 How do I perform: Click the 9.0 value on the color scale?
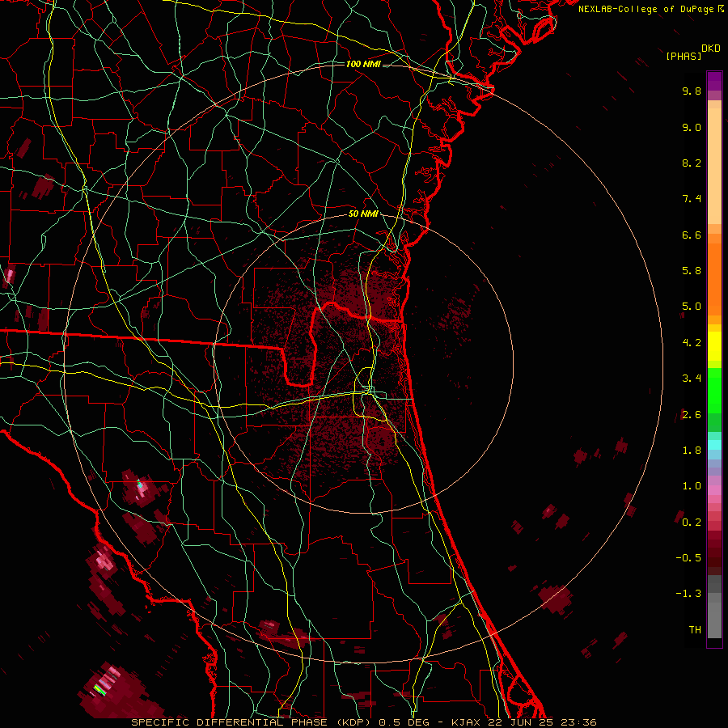point(692,127)
